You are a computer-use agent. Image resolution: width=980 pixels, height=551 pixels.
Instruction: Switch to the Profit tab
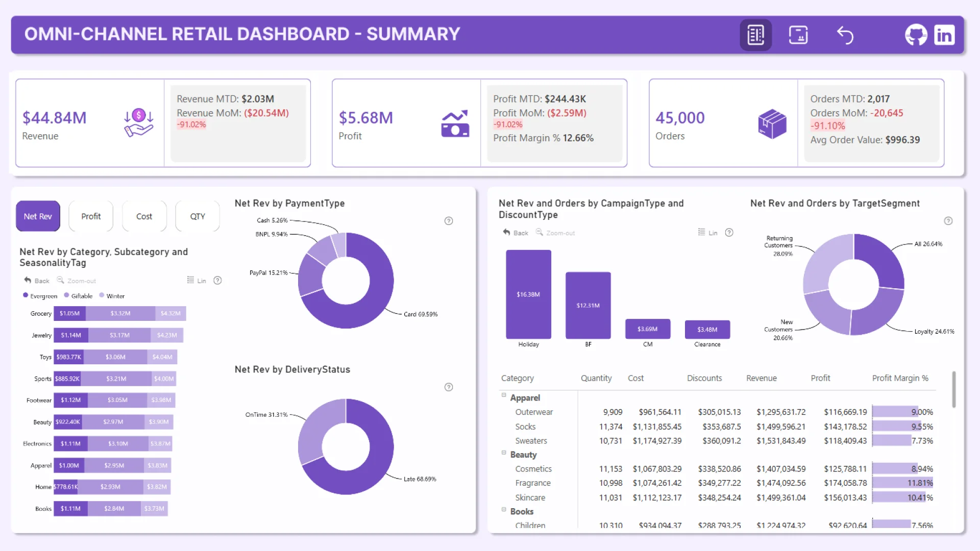point(91,216)
